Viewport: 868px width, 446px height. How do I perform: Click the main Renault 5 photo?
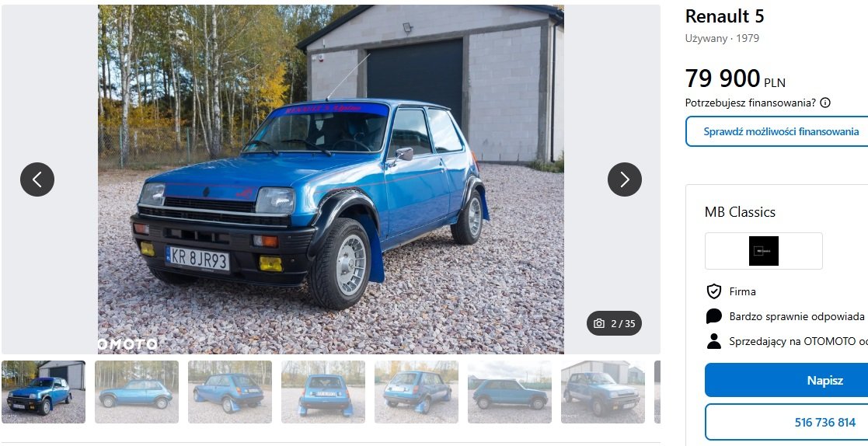point(331,179)
